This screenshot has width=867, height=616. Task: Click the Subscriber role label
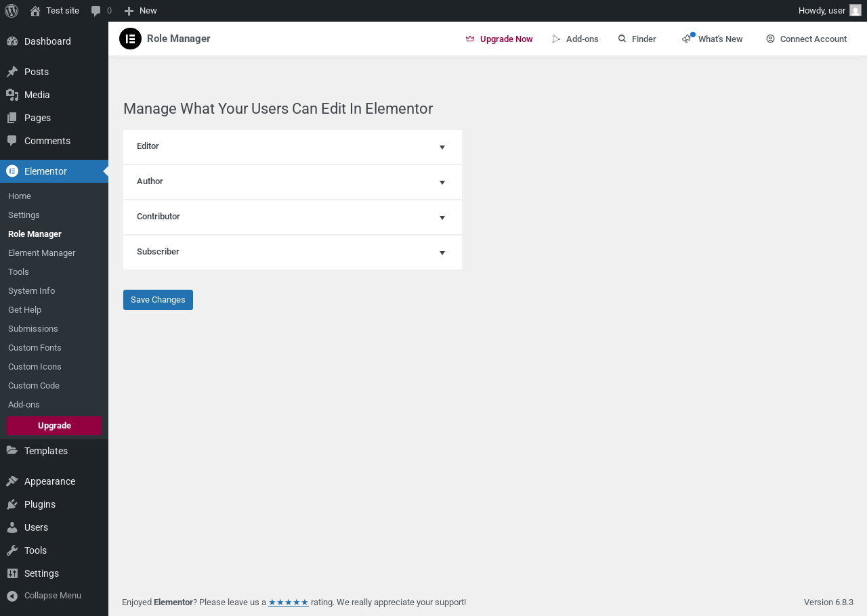tap(158, 252)
